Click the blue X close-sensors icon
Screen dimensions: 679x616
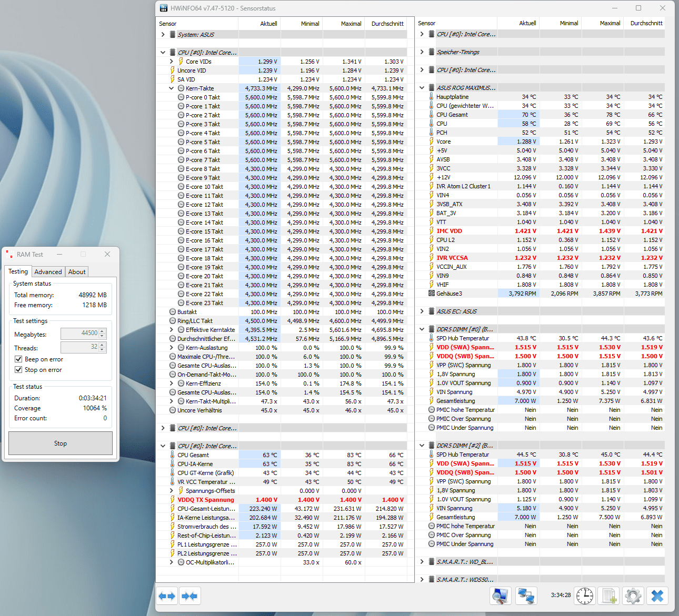(657, 596)
